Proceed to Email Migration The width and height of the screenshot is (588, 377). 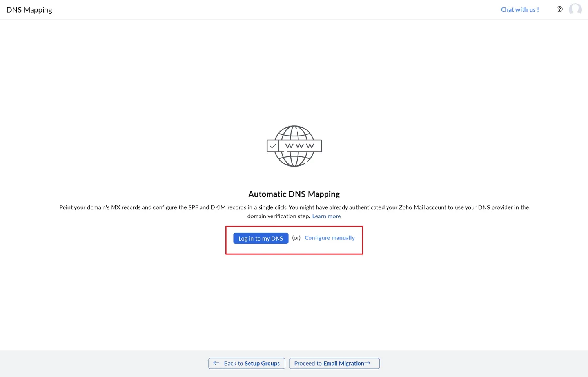coord(334,363)
